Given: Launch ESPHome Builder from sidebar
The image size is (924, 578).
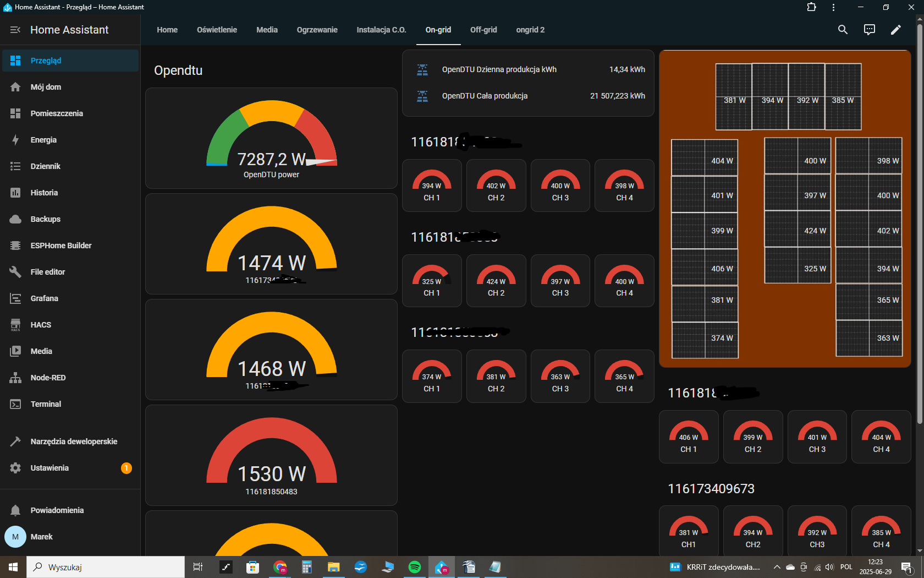Looking at the screenshot, I should pyautogui.click(x=70, y=246).
